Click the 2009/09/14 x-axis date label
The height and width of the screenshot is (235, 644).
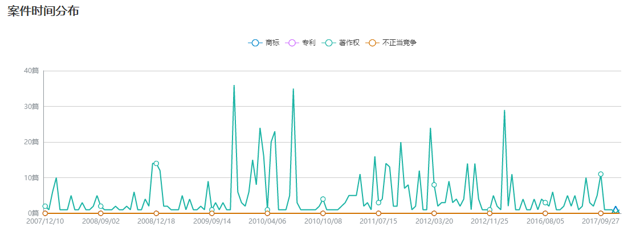click(x=212, y=221)
